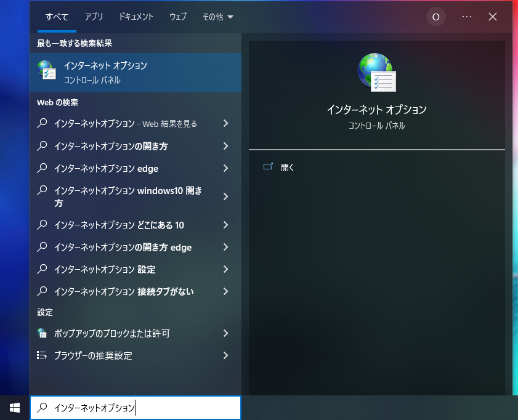Open the three-dot options menu
The height and width of the screenshot is (420, 518).
[x=467, y=17]
